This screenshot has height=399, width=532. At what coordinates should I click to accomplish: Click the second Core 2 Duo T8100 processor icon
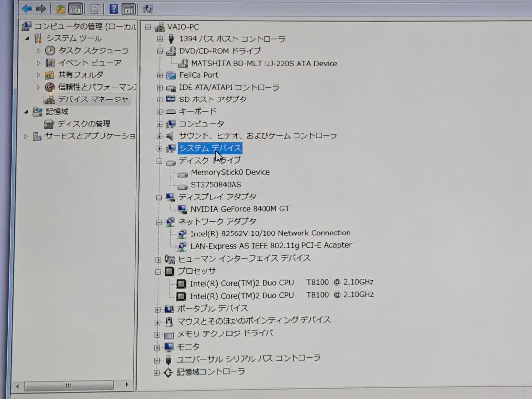tap(181, 296)
